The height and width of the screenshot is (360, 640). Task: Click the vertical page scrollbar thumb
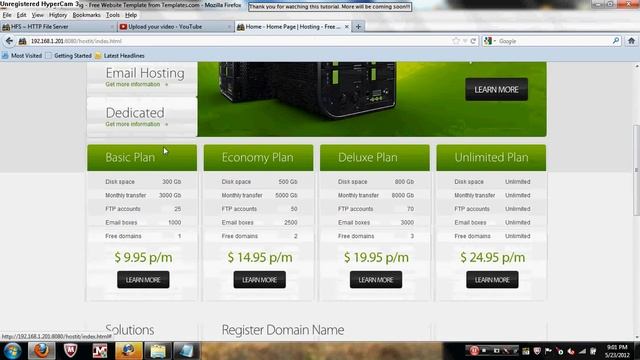click(636, 170)
